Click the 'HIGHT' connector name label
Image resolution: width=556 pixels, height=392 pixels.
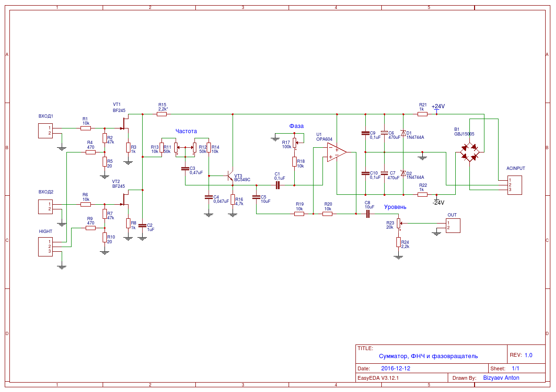click(45, 232)
